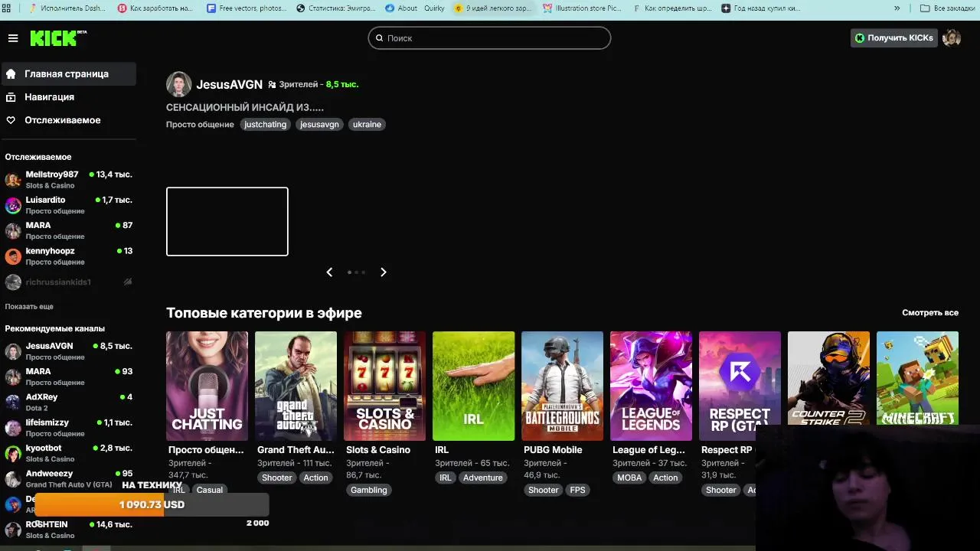Go to next featured stream arrow
980x551 pixels.
pos(384,272)
